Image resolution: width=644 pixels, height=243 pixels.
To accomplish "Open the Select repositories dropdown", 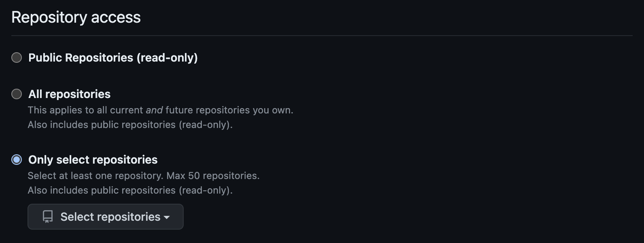I will [x=106, y=217].
